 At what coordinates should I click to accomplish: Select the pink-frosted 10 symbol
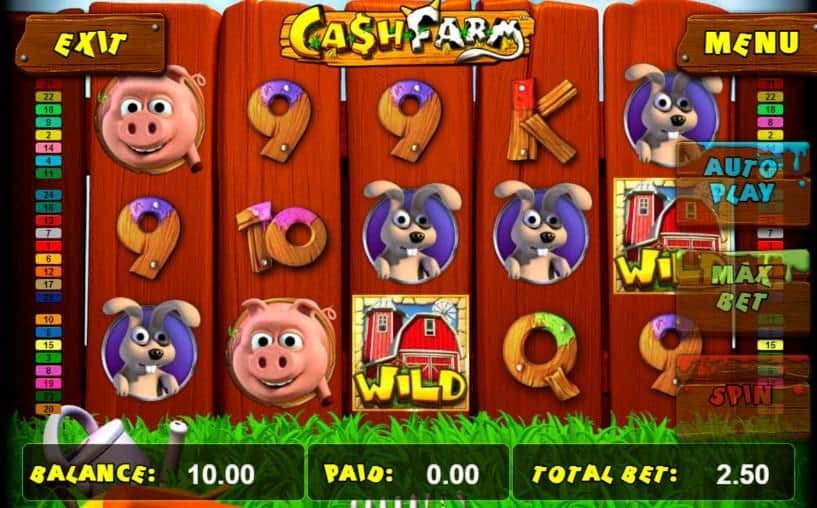(x=281, y=236)
